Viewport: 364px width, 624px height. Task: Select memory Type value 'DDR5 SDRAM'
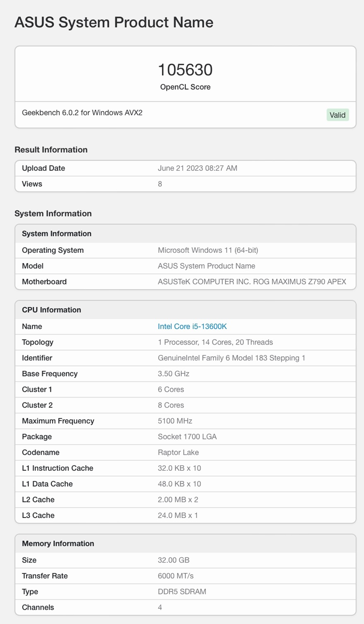click(x=182, y=591)
